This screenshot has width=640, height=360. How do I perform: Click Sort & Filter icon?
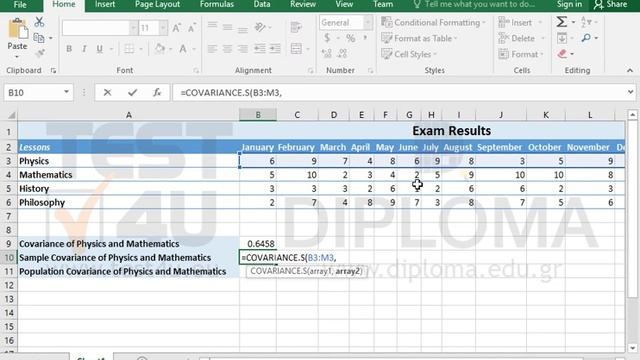click(586, 22)
